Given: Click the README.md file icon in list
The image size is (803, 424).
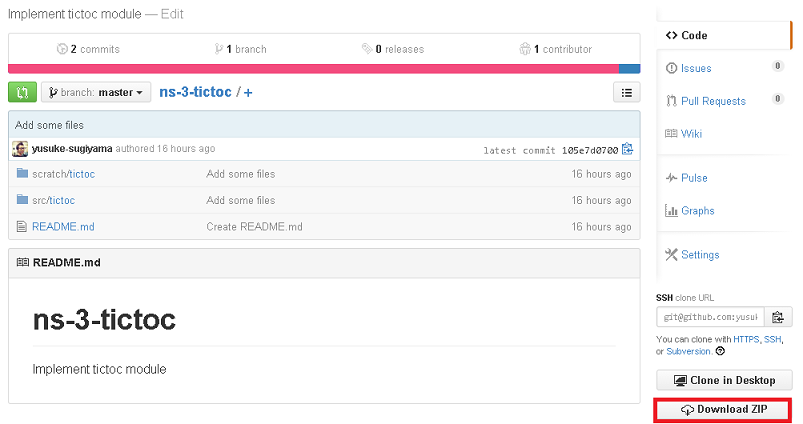Looking at the screenshot, I should coord(22,226).
